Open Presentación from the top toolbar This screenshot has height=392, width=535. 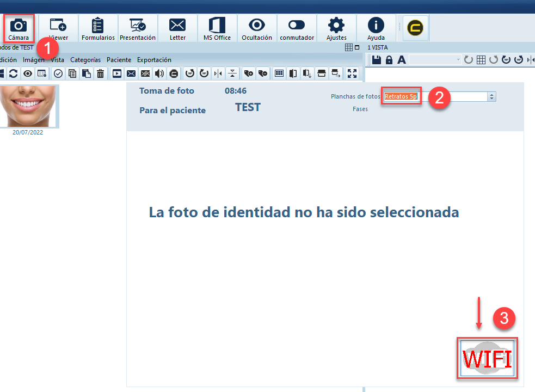click(138, 29)
